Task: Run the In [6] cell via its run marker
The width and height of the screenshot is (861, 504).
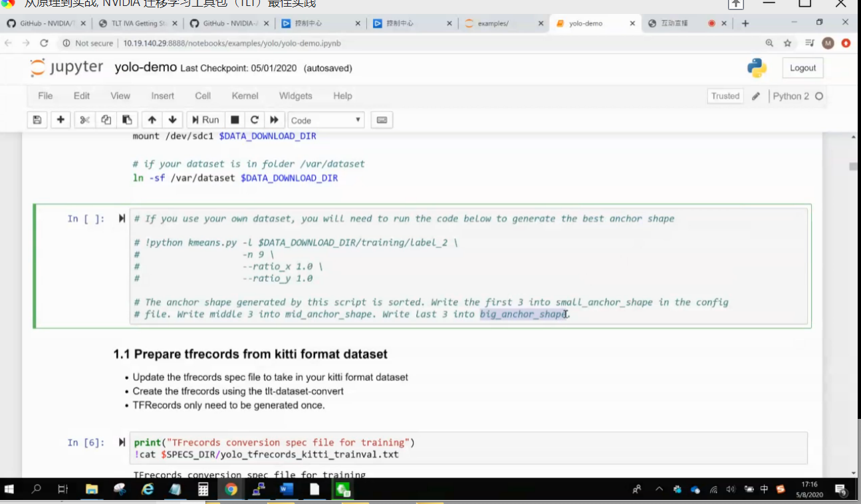Action: point(122,442)
